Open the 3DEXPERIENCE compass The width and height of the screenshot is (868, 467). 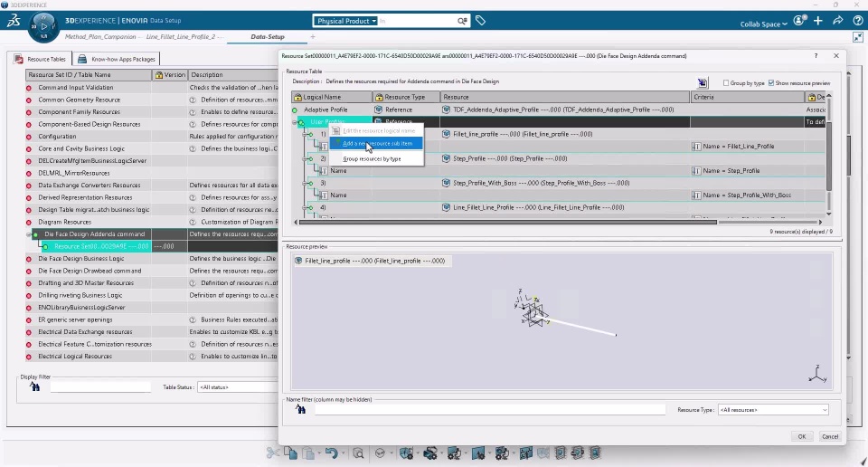click(x=43, y=26)
